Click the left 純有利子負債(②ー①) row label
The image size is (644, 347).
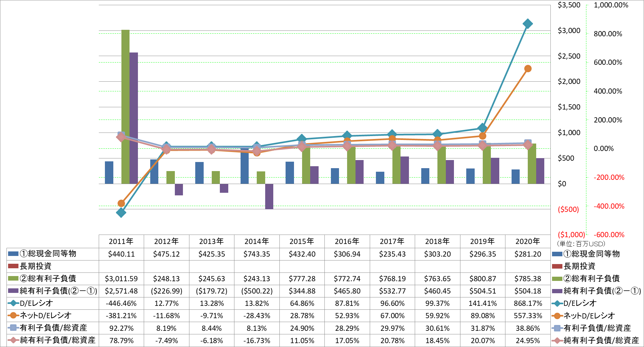tap(58, 291)
